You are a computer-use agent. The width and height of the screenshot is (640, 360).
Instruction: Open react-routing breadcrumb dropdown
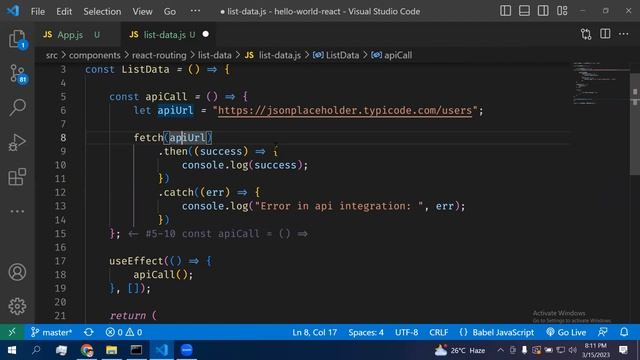[x=159, y=55]
